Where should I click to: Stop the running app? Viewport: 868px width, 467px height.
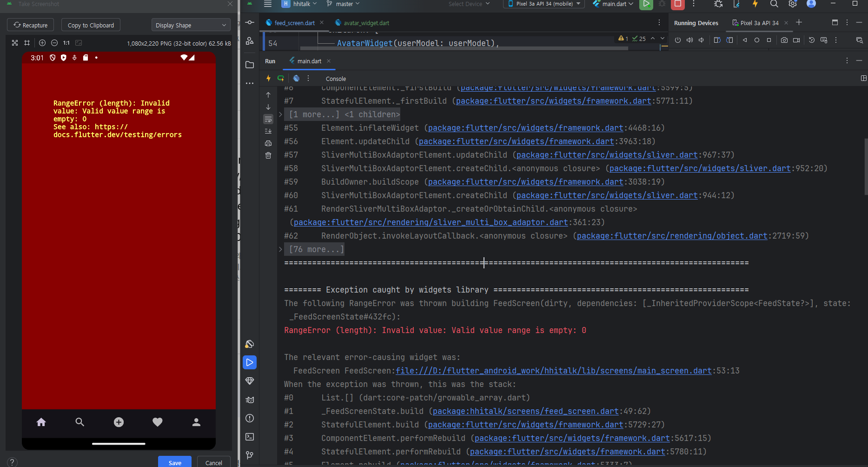click(678, 4)
